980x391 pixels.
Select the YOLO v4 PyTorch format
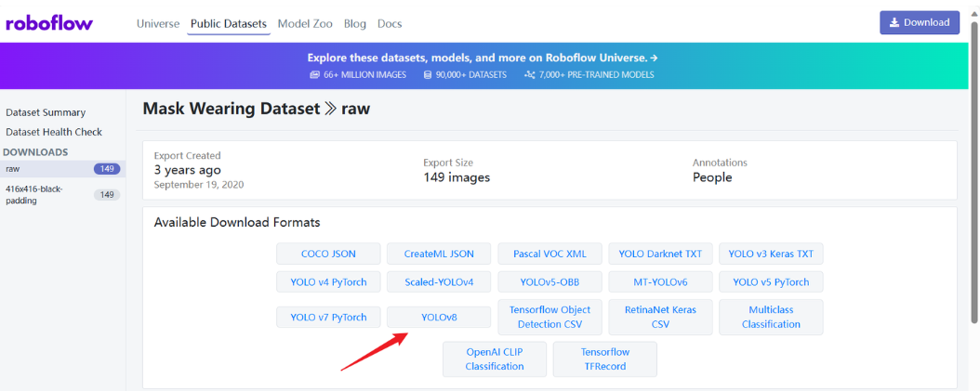(x=329, y=281)
